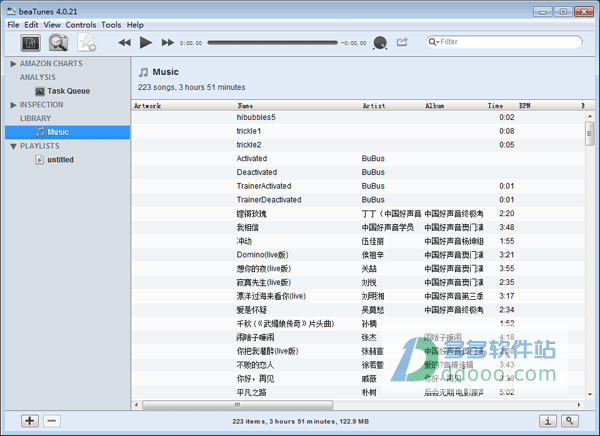This screenshot has height=436, width=600.
Task: Select the hibubbles5 song row
Action: pyautogui.click(x=359, y=117)
